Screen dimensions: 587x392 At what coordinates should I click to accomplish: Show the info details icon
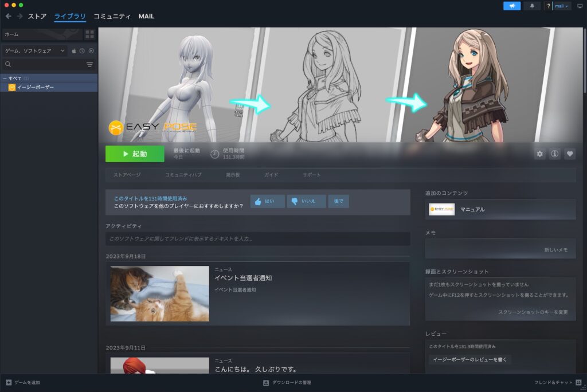click(555, 154)
